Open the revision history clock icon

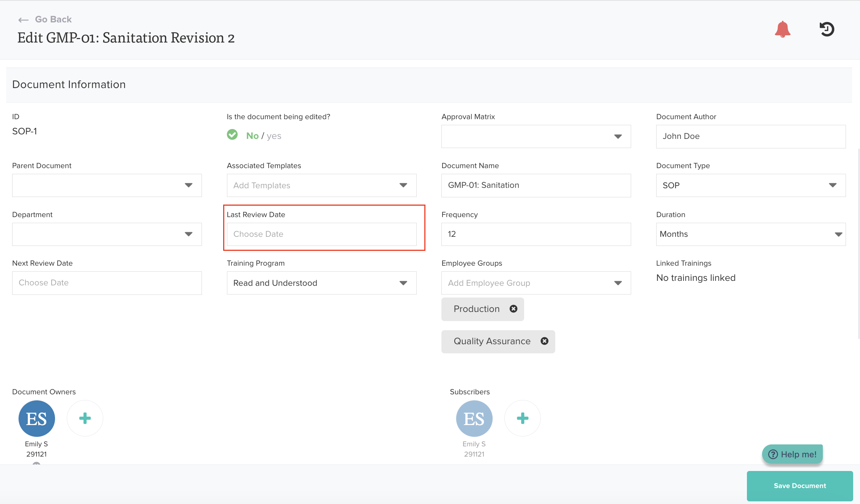click(827, 29)
